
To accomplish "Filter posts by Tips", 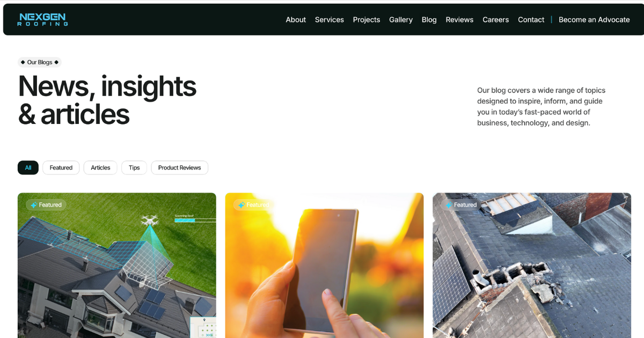I will pyautogui.click(x=134, y=168).
